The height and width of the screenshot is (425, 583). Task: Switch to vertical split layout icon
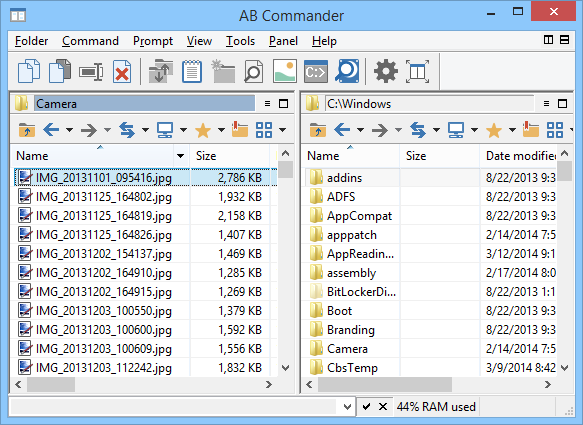tap(548, 39)
